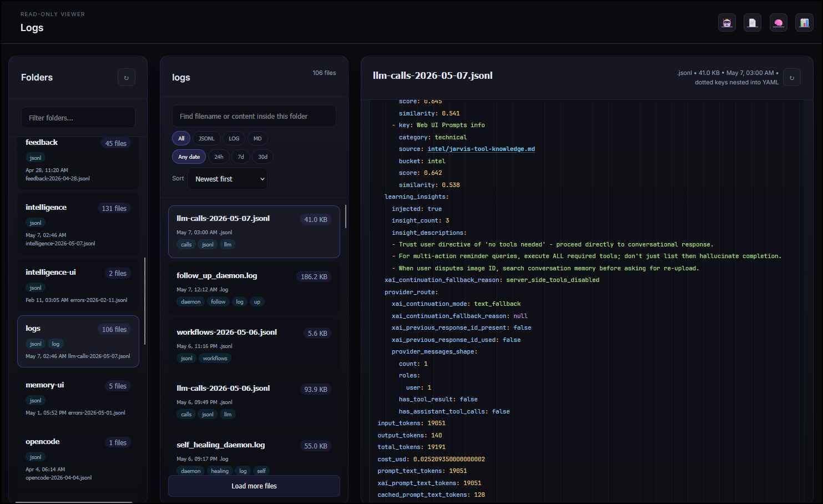This screenshot has width=823, height=504.
Task: Click the 93.9 KB size badge
Action: pyautogui.click(x=315, y=389)
